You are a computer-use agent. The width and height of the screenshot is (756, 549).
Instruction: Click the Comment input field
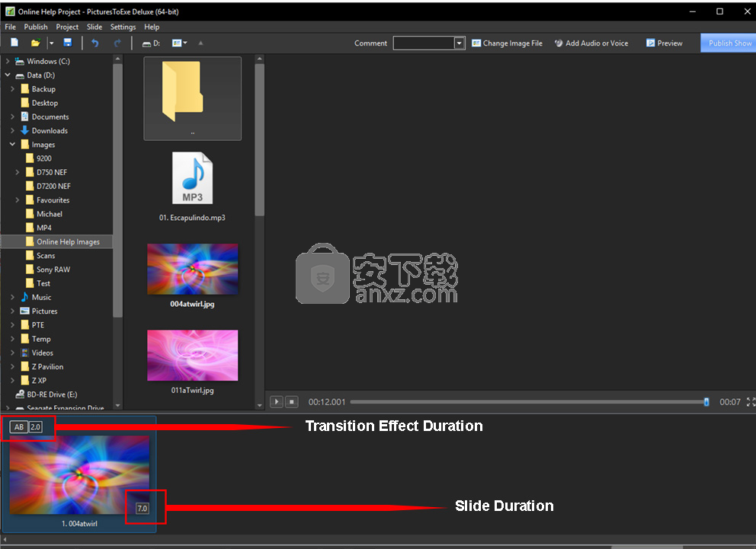point(424,43)
